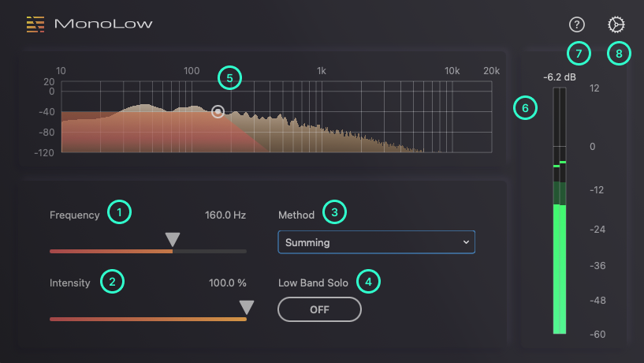Click the 160.0 Hz frequency value

pyautogui.click(x=225, y=215)
